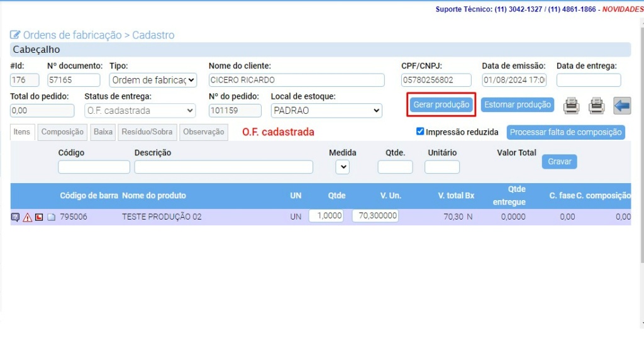Click the Descrição input field
644x341 pixels.
(224, 167)
